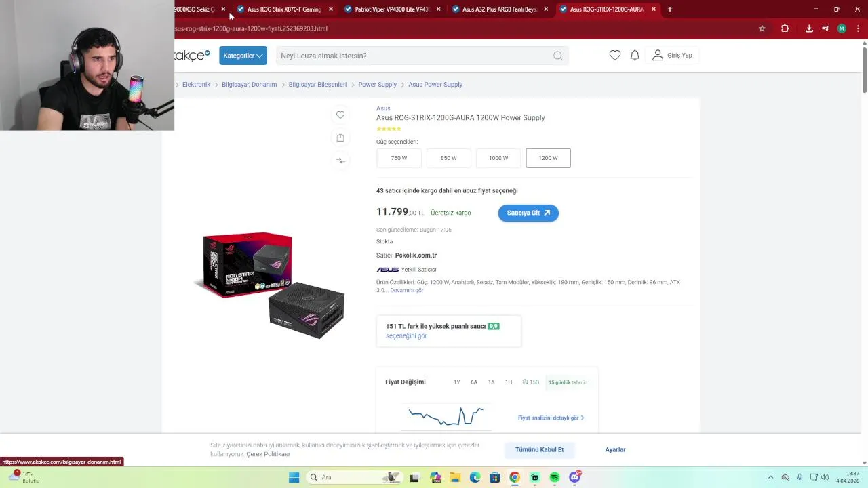
Task: Focus the 'Neyi ucuza almak istersin?' search box
Action: tap(420, 56)
